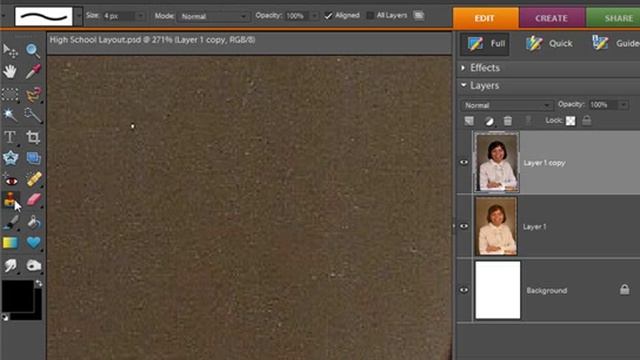Toggle the Aligned checkbox
The width and height of the screenshot is (640, 360).
[x=328, y=16]
